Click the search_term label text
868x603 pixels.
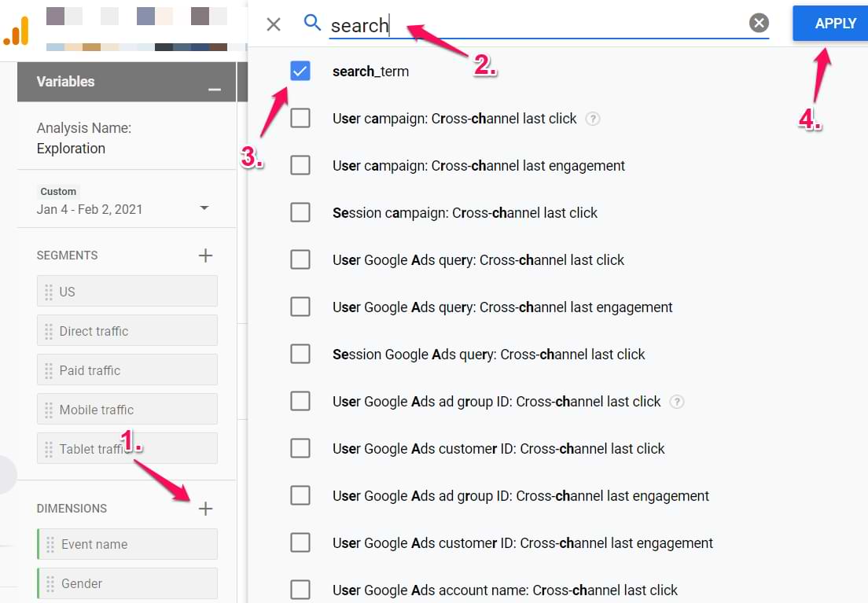pos(371,72)
